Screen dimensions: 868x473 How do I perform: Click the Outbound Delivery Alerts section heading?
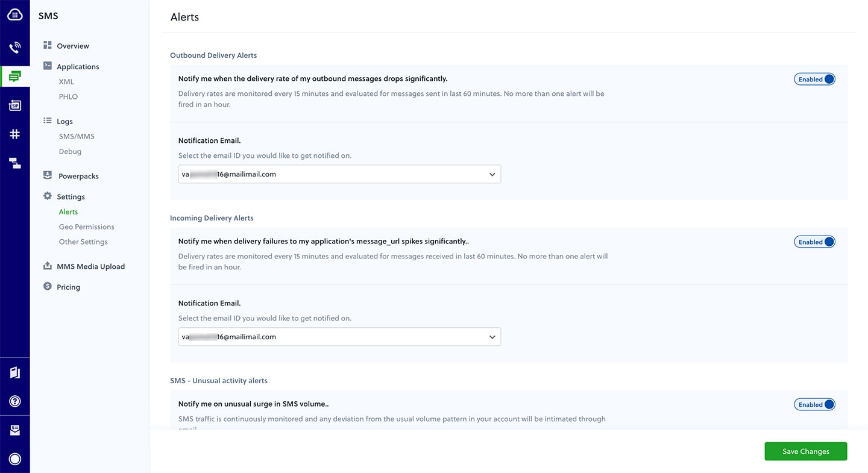(x=213, y=55)
